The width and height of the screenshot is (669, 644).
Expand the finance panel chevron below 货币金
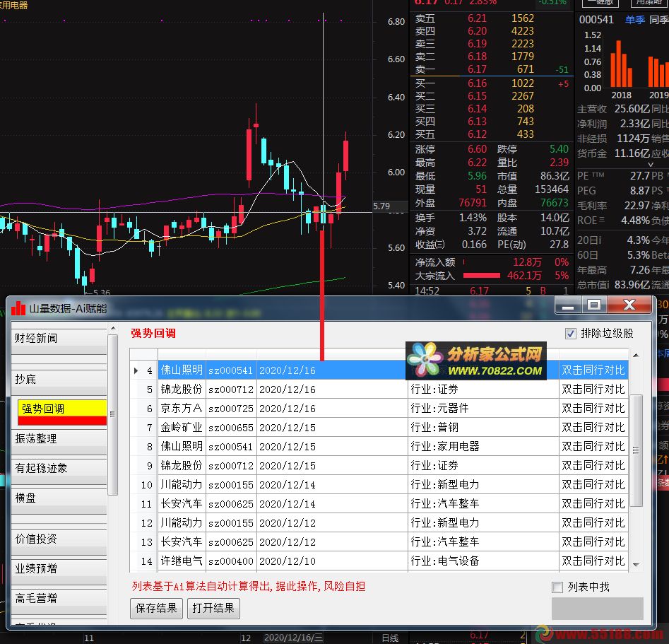650,164
